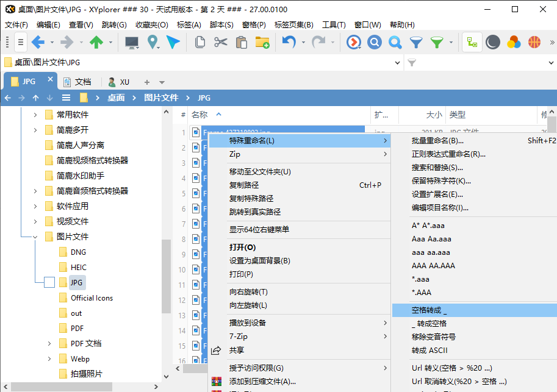The height and width of the screenshot is (392, 557).
Task: Click 桌面 in the breadcrumb bar
Action: coord(116,98)
